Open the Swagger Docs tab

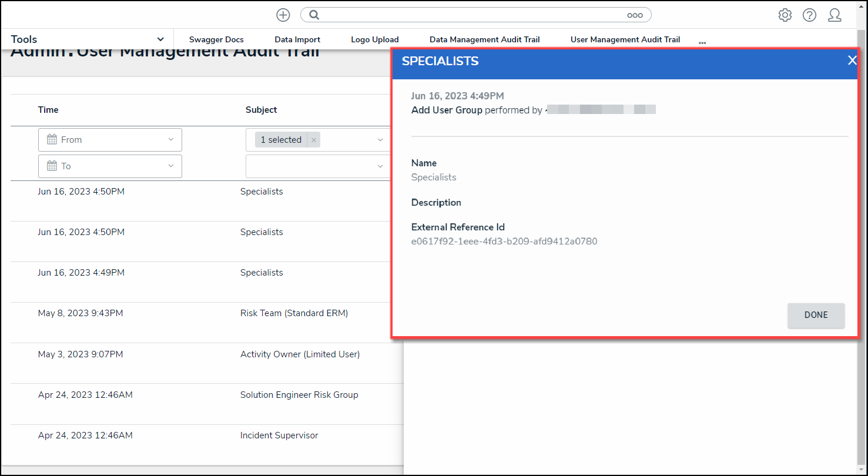pos(216,39)
